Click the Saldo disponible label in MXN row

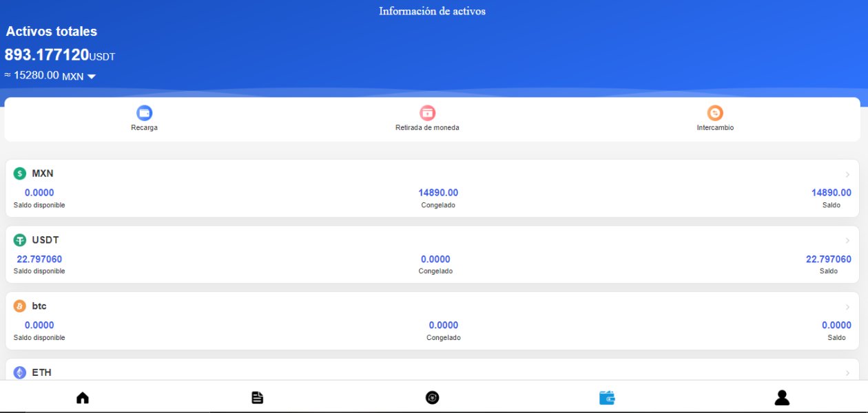(39, 205)
